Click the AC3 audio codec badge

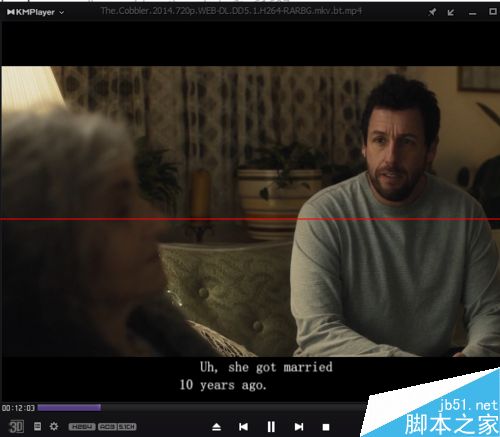pos(108,427)
